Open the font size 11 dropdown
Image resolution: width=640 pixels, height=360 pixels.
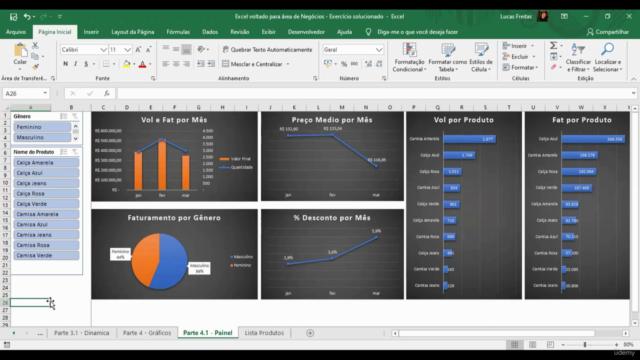click(127, 50)
